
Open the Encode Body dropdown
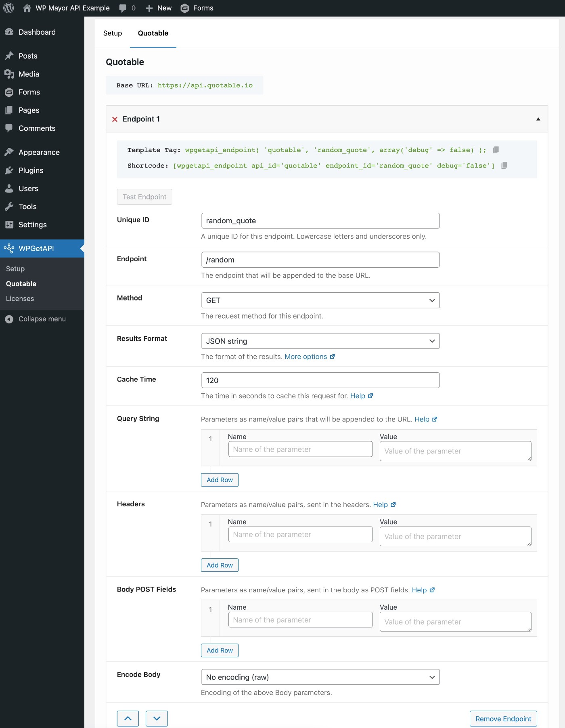[x=320, y=677]
